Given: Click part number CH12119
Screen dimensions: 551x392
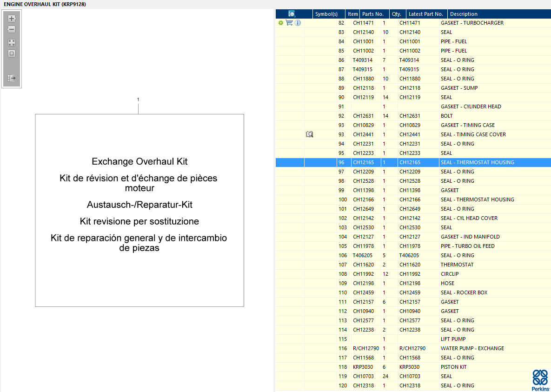Looking at the screenshot, I should tap(363, 97).
